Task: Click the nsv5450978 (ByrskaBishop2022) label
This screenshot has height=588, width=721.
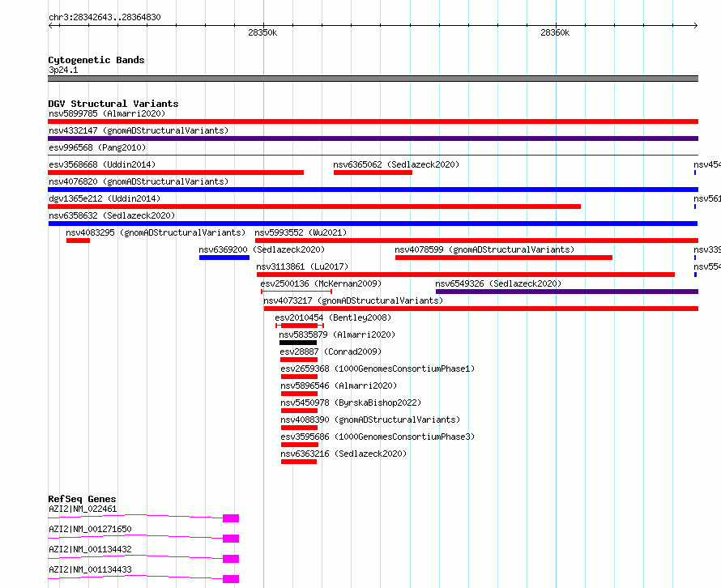Action: [351, 403]
